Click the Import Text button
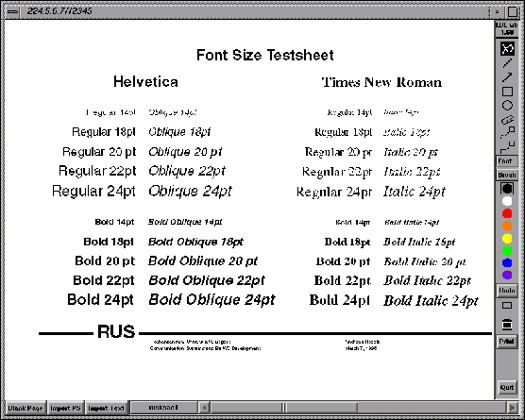 pyautogui.click(x=106, y=408)
